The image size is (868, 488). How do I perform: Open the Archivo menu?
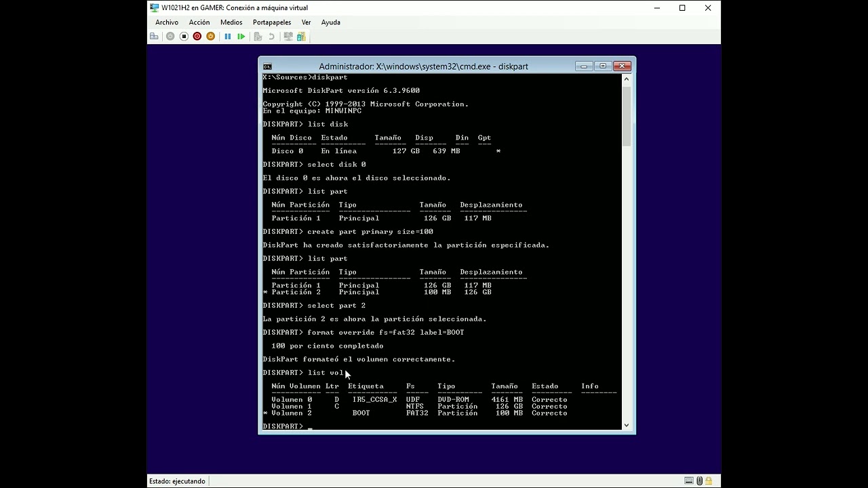pyautogui.click(x=167, y=22)
